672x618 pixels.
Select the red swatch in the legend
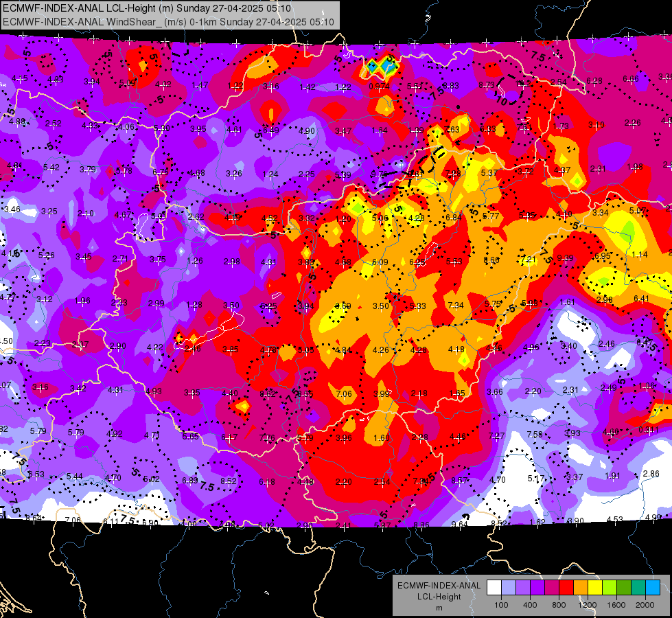[x=566, y=588]
